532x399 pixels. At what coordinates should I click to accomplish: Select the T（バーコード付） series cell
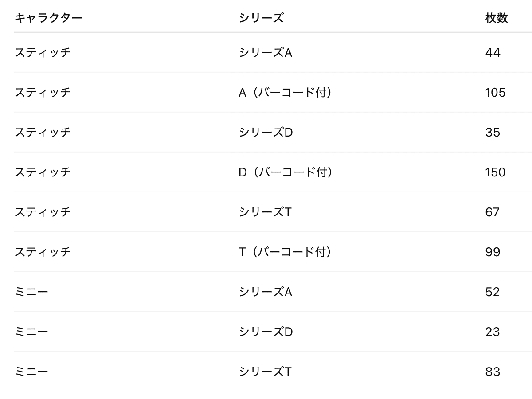pyautogui.click(x=286, y=252)
